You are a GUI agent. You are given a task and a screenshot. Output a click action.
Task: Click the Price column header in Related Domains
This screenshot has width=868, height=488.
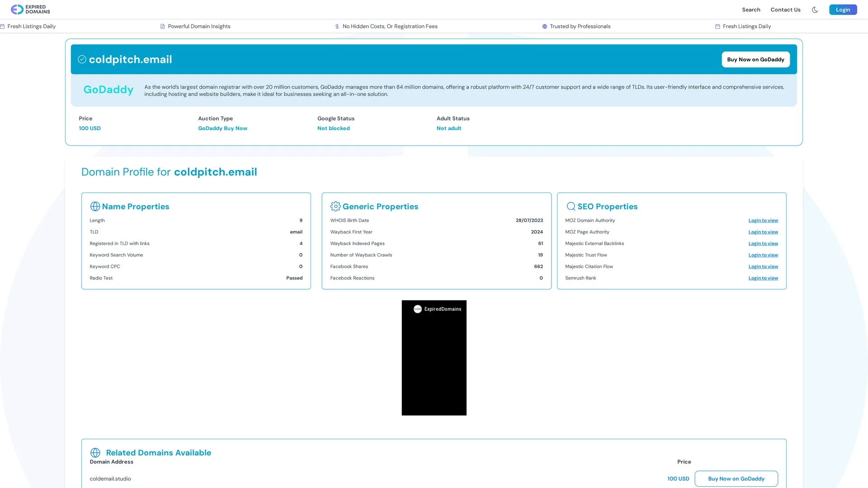pyautogui.click(x=684, y=462)
